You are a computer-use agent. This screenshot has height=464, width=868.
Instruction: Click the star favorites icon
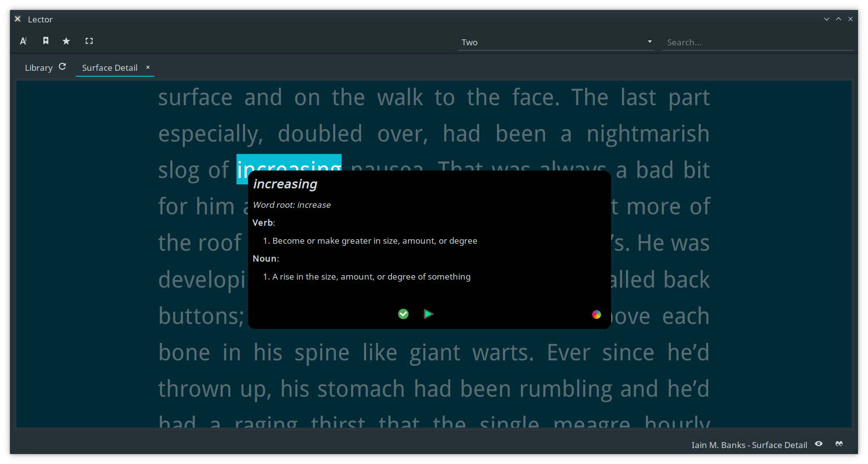pos(66,41)
